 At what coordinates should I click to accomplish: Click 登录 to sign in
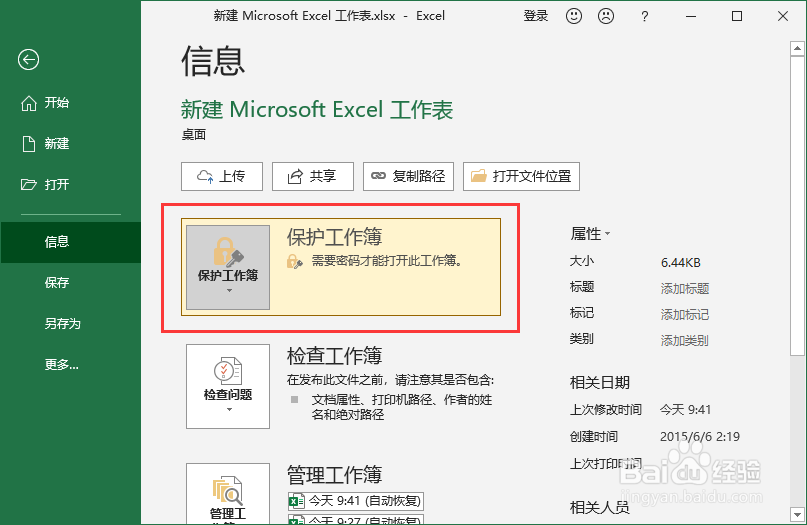point(536,16)
